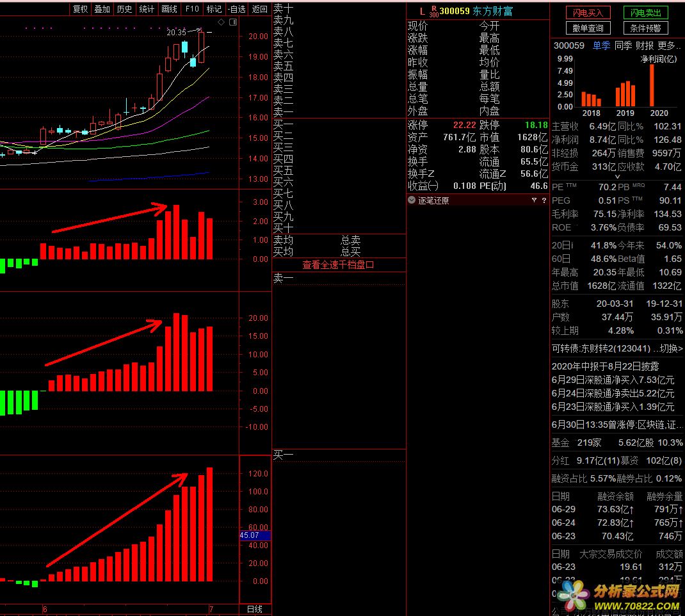Image resolution: width=685 pixels, height=616 pixels.
Task: Click the 毛利率 value 75.15
Action: click(x=604, y=215)
